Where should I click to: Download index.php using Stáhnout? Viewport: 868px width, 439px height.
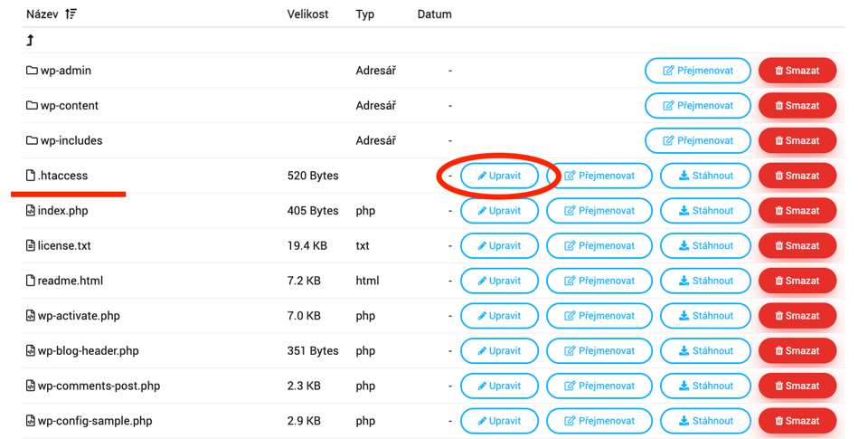[705, 211]
